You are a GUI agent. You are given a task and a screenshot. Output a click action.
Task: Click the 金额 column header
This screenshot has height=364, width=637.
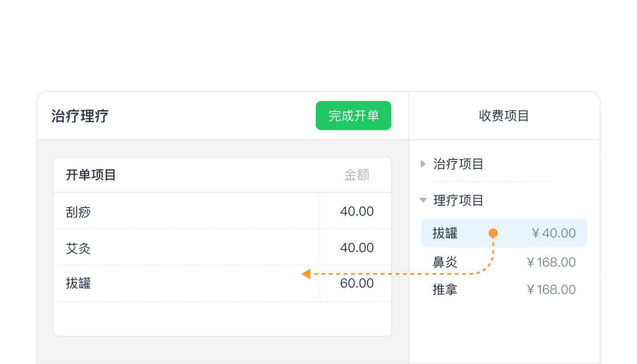click(x=357, y=175)
